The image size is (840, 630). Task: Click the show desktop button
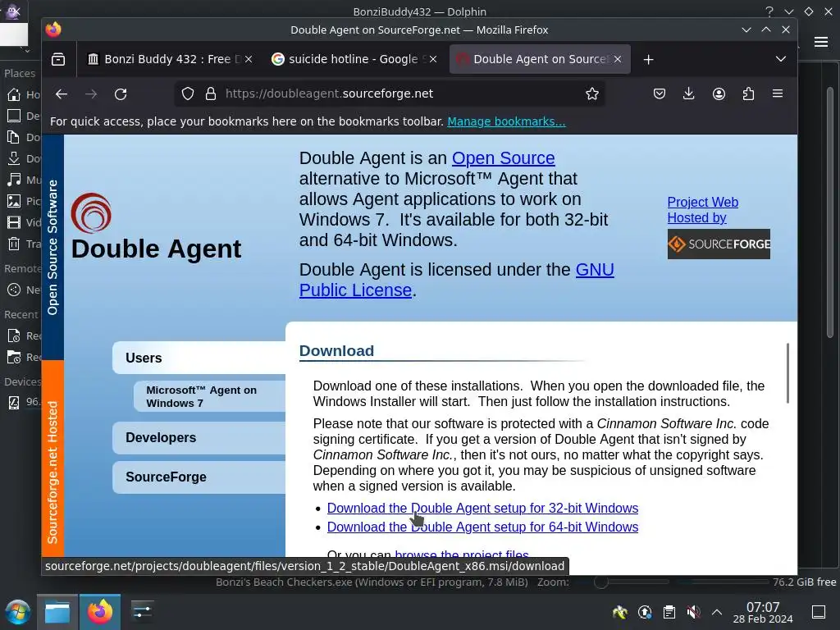point(819,612)
